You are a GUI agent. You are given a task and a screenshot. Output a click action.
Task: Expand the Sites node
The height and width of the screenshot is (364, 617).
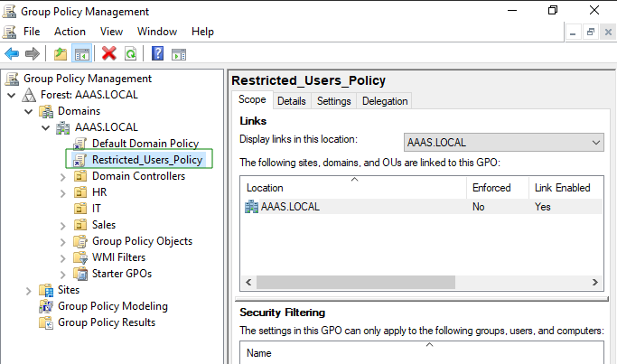click(28, 291)
